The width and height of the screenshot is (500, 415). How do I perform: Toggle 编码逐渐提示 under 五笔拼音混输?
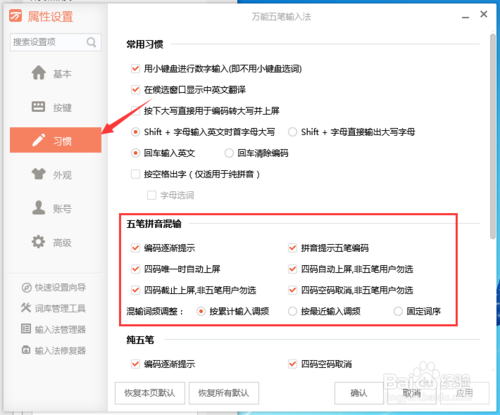click(135, 248)
